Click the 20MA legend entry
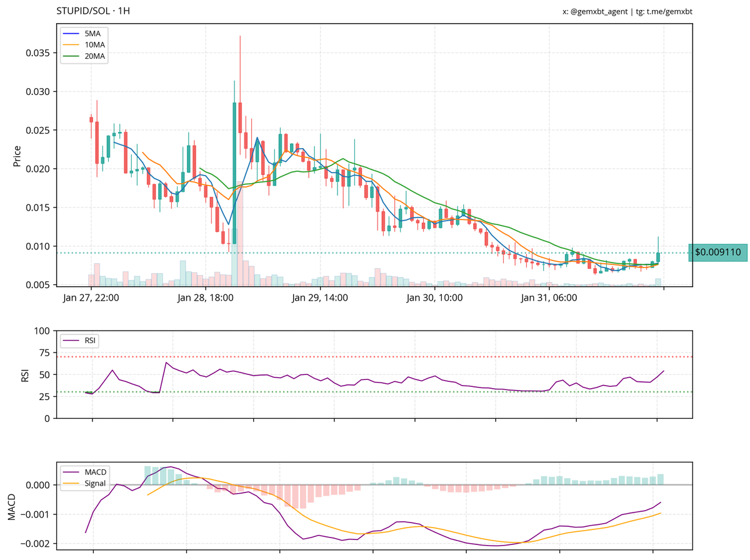Viewport: 750px width, 560px height. pos(84,57)
